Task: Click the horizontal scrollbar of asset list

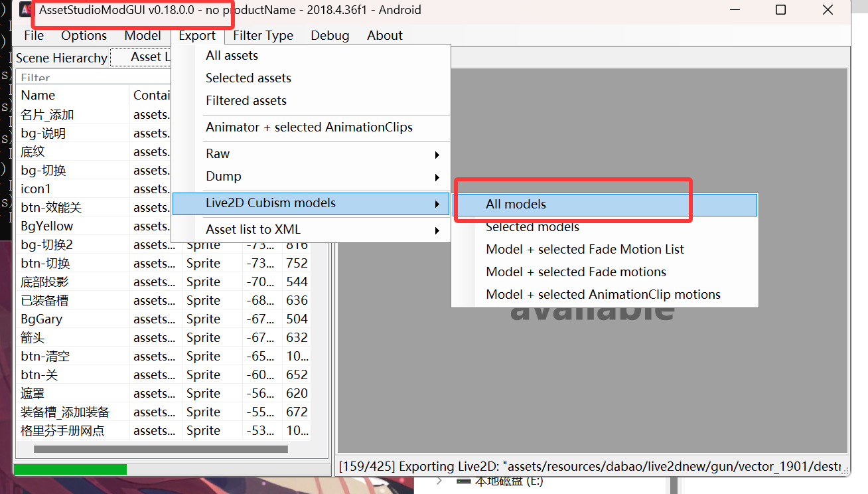Action: coord(161,450)
